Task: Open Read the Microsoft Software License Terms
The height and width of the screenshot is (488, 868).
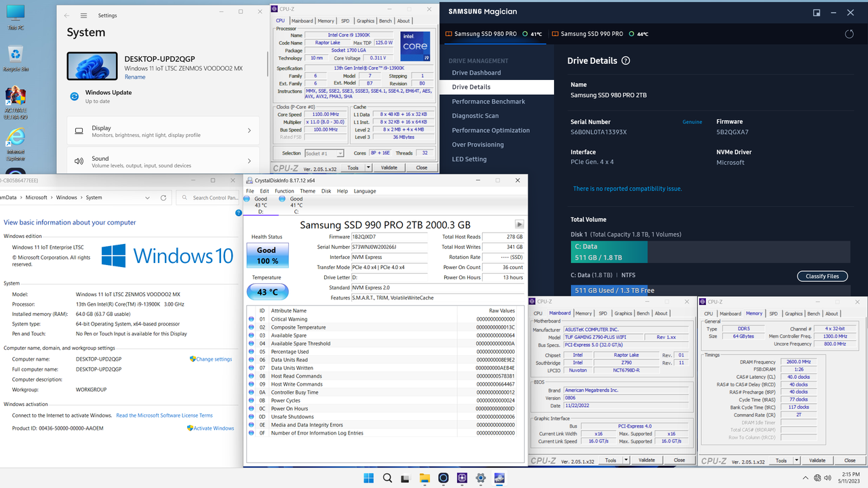Action: 164,415
